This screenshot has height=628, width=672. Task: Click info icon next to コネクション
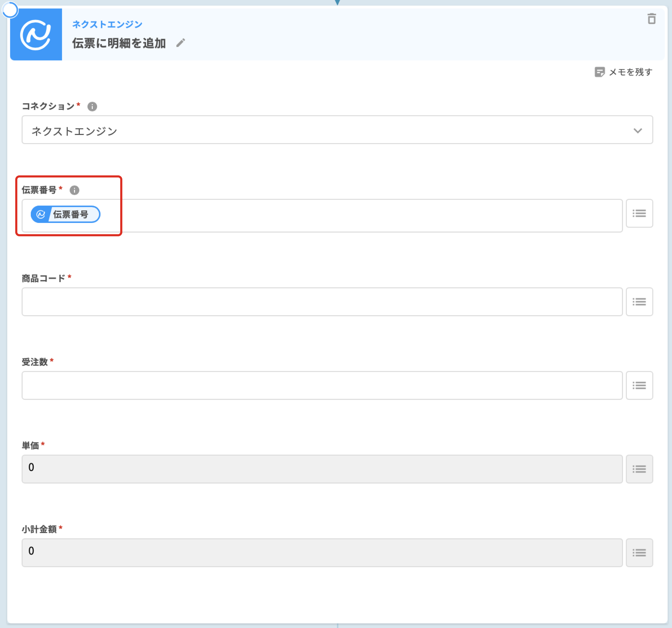pyautogui.click(x=92, y=107)
